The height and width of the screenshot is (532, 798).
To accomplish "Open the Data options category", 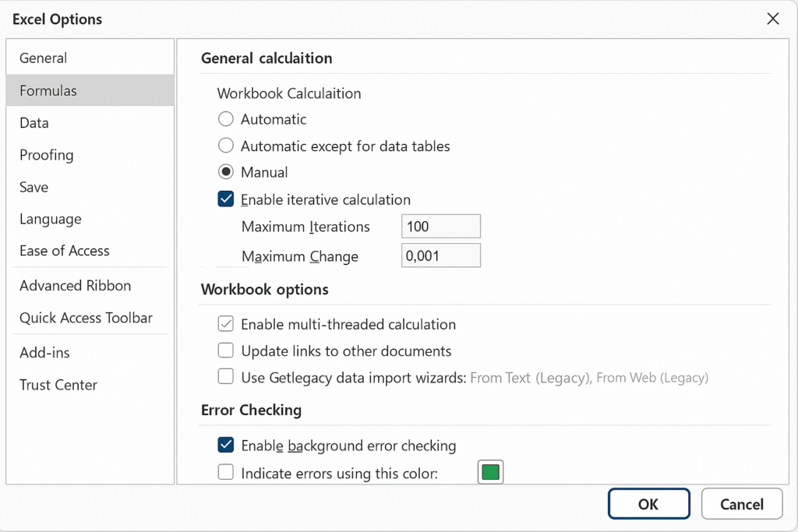I will 34,123.
